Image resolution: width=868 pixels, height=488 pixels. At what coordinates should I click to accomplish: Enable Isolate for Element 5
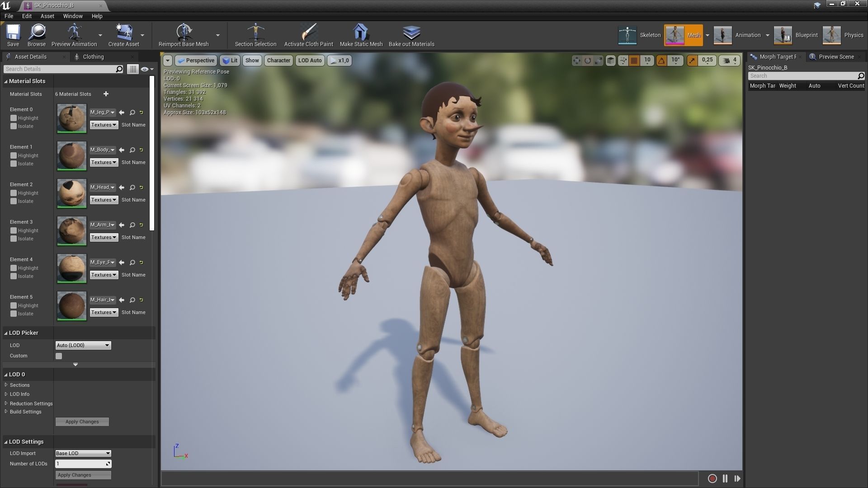[14, 314]
